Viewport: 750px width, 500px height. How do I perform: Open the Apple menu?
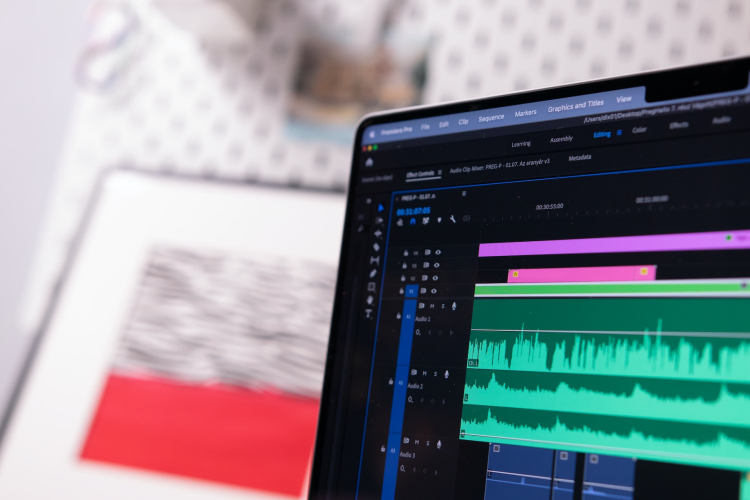(x=372, y=134)
